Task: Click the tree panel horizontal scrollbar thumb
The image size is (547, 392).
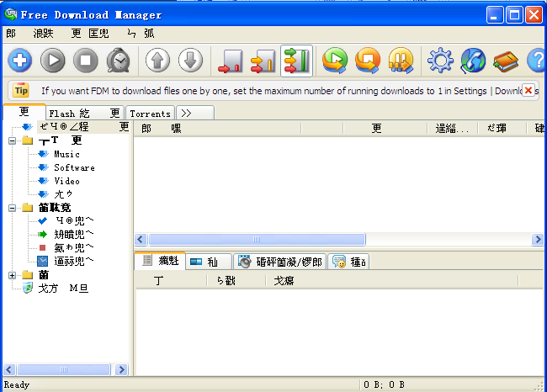Action: 64,369
